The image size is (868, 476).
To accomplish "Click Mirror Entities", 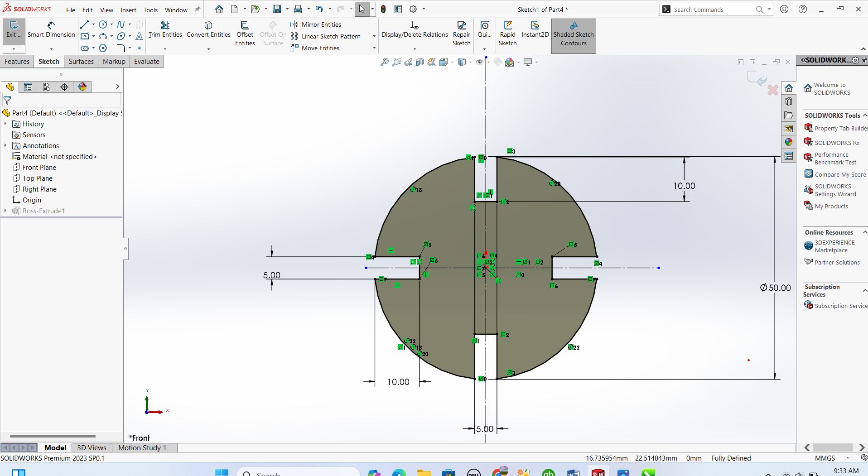I will tap(316, 24).
